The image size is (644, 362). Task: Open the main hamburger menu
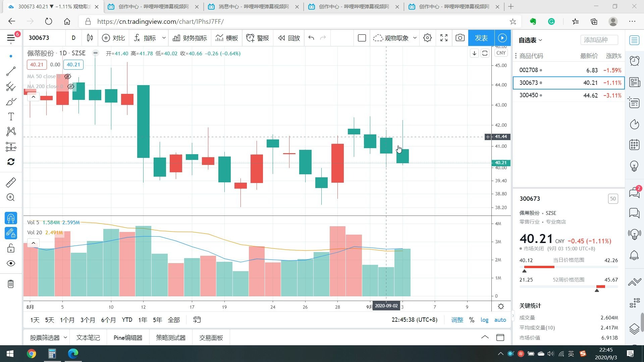pos(11,38)
